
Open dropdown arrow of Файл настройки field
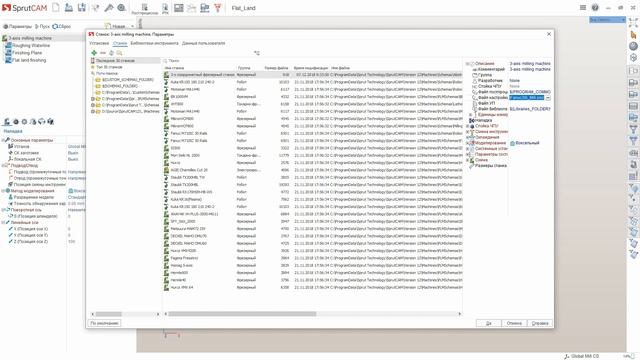pyautogui.click(x=548, y=98)
